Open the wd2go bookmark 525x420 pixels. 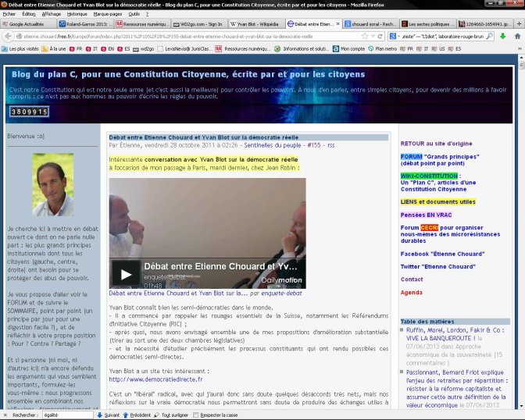(143, 49)
